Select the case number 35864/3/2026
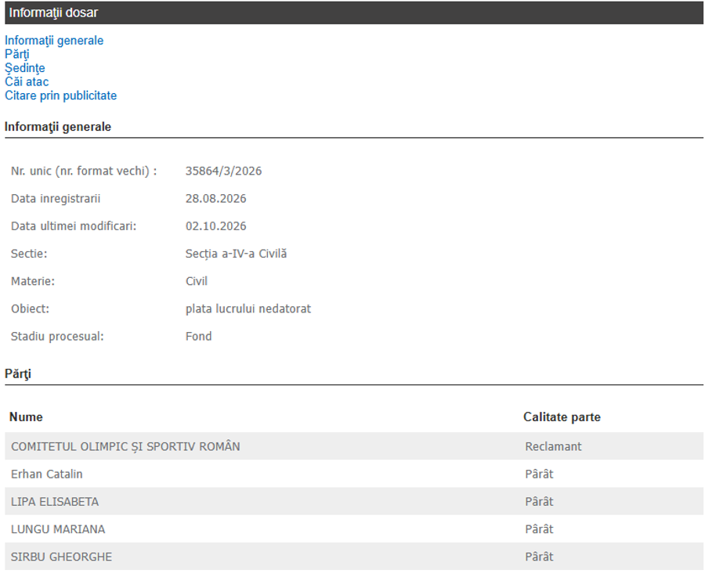This screenshot has height=588, width=705. pos(223,171)
